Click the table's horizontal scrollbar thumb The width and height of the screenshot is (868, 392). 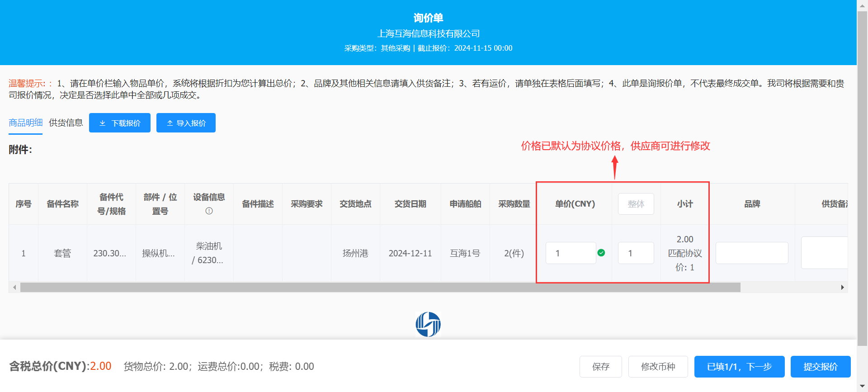[380, 287]
